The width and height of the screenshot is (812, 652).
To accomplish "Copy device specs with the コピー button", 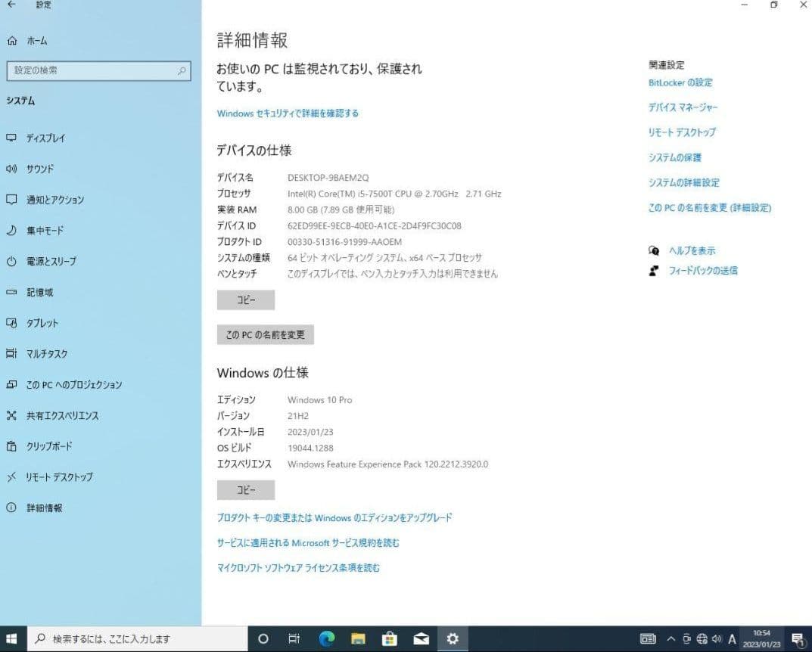I will pos(245,300).
